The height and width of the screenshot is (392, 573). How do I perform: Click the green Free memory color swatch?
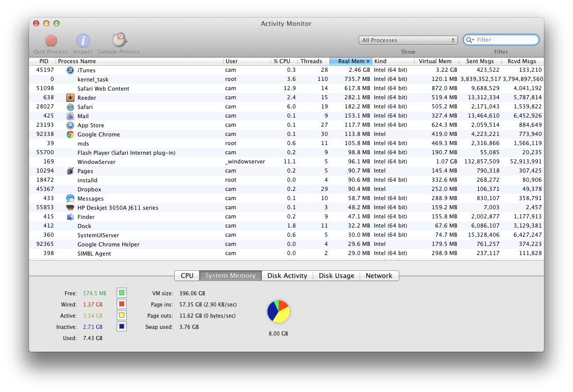coord(122,293)
